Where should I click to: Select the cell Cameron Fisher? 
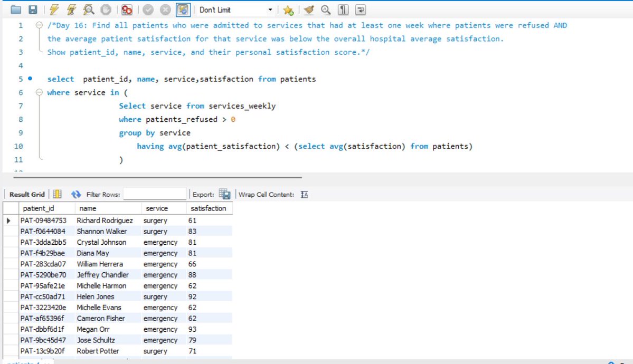(x=108, y=319)
